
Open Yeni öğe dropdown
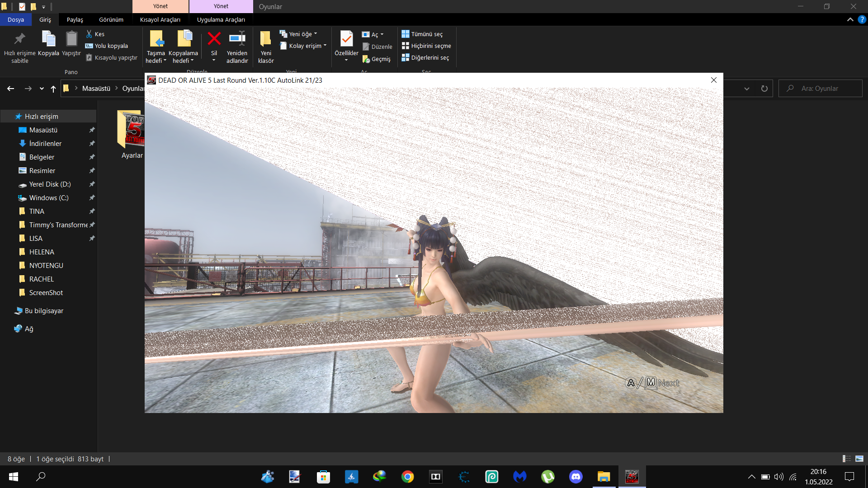click(298, 34)
